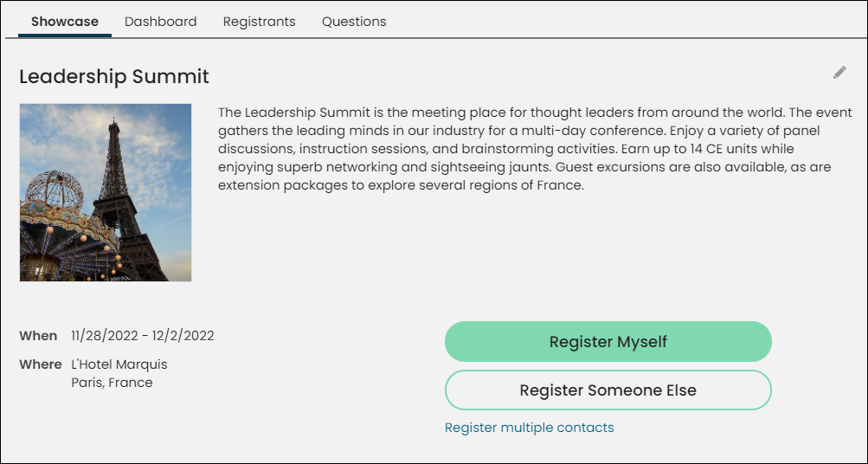Click the event date range text
Screen dimensions: 868x464
pyautogui.click(x=143, y=336)
